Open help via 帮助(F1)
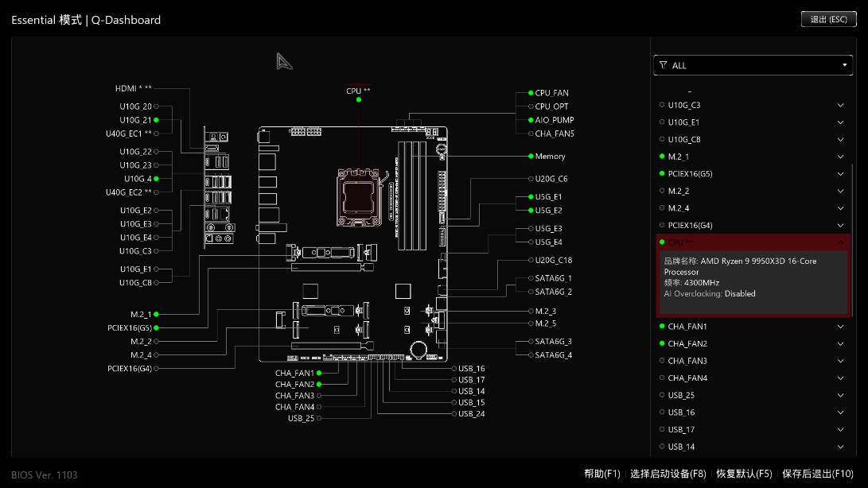The width and height of the screenshot is (868, 488). tap(601, 474)
